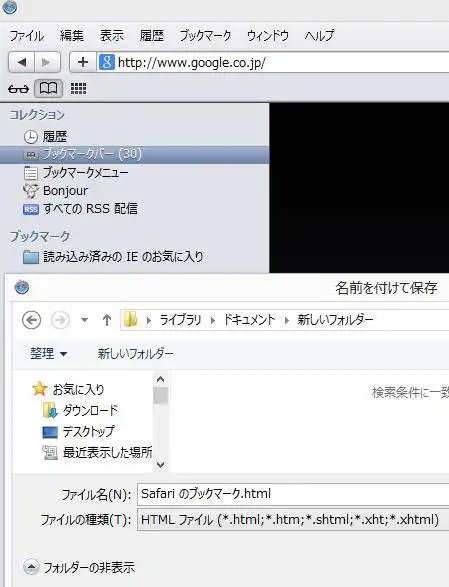Click the Safari URL address field

point(273,62)
